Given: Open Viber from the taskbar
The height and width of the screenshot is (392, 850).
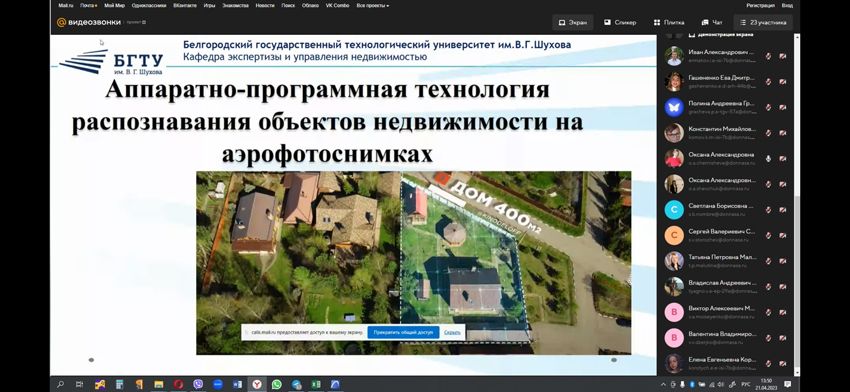Looking at the screenshot, I should 198,384.
